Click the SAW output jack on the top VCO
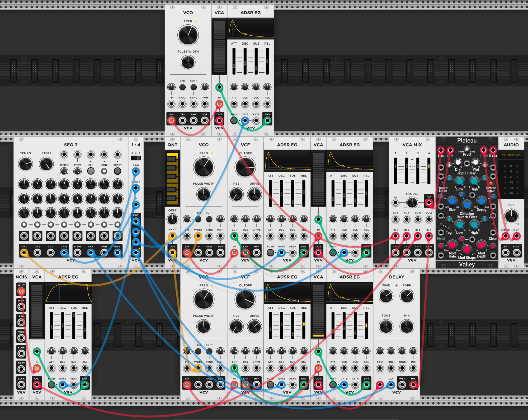The image size is (528, 420). click(194, 121)
